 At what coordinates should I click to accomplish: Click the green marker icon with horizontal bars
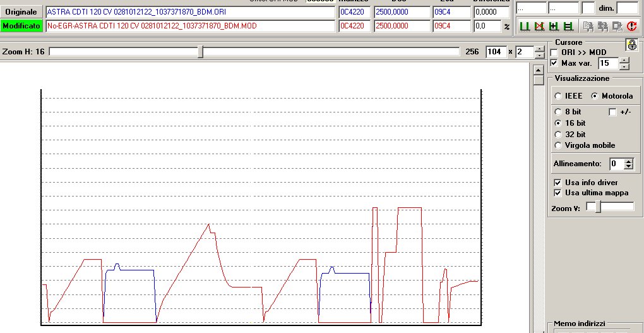coord(568,27)
